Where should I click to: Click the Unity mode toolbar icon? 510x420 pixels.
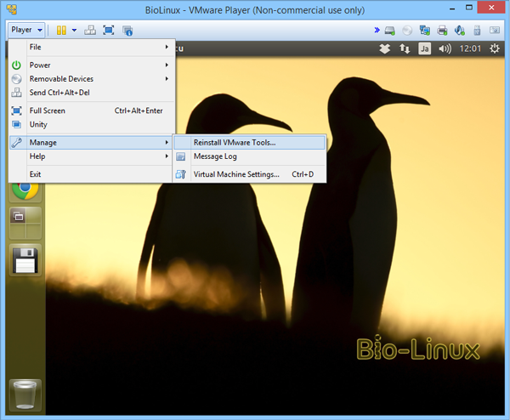pyautogui.click(x=127, y=31)
